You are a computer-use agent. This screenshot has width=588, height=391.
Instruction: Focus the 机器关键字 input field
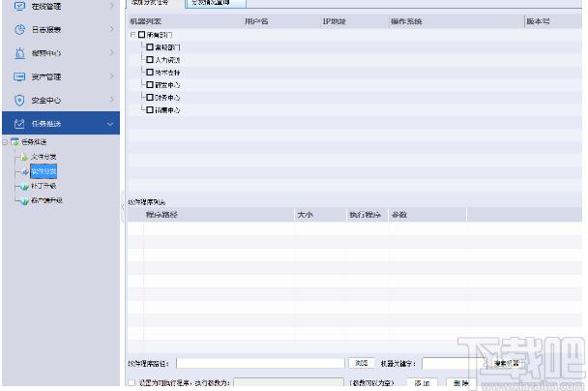455,363
